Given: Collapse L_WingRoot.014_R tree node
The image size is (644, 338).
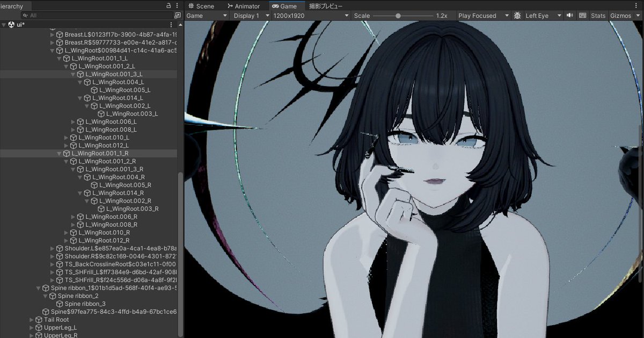Looking at the screenshot, I should click(80, 193).
